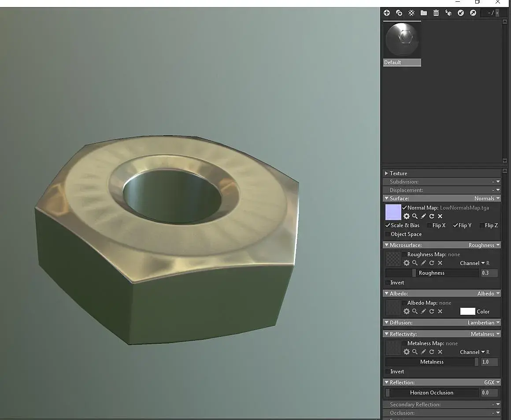This screenshot has height=420, width=511.
Task: Click the apply-to-selection cube icon
Action: point(448,13)
